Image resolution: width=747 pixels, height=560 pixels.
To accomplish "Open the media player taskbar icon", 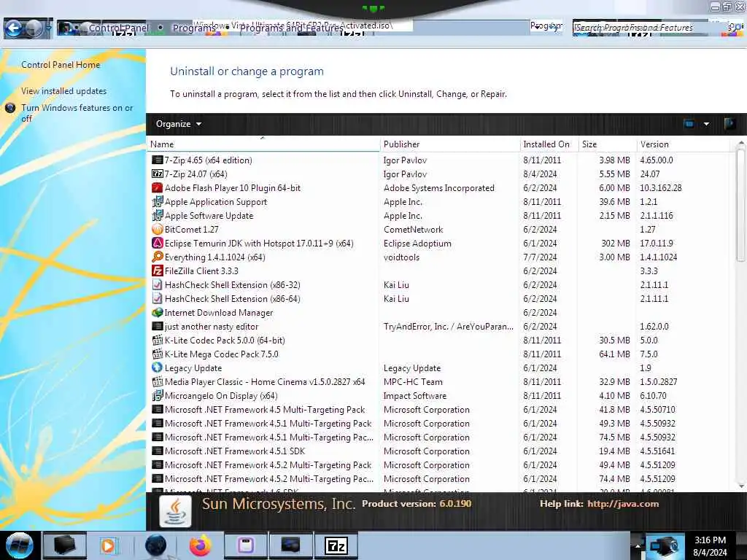I will click(108, 545).
